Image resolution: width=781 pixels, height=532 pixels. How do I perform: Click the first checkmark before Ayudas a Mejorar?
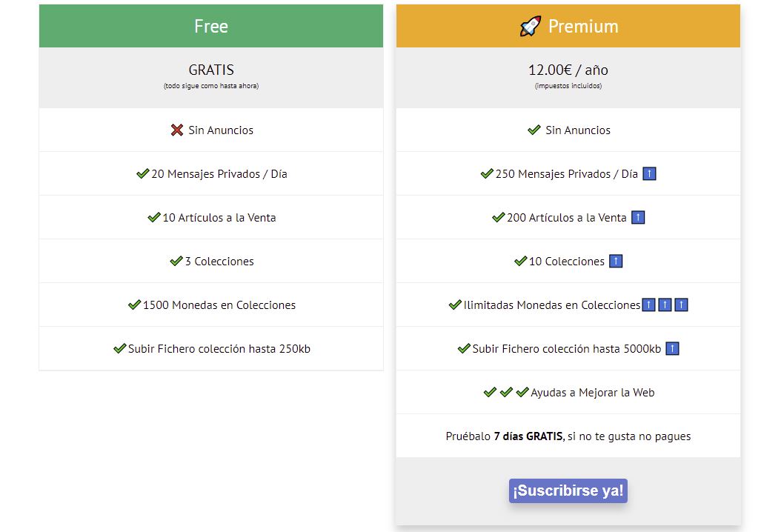[490, 393]
